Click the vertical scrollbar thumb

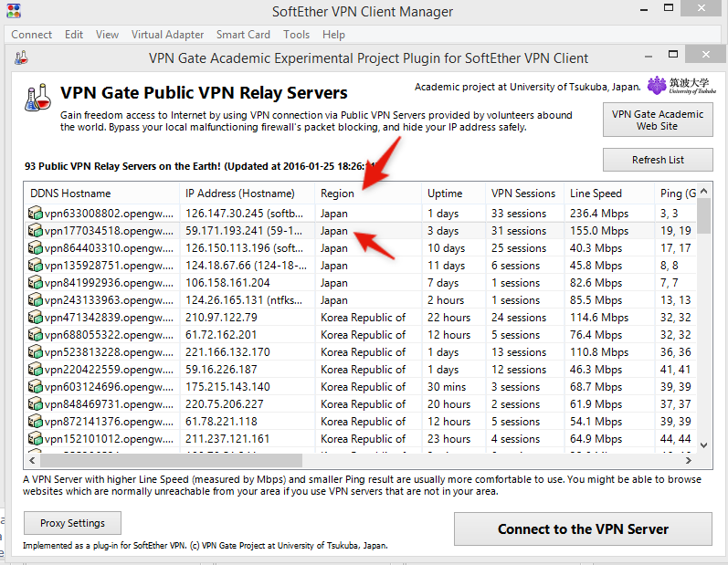pyautogui.click(x=704, y=215)
